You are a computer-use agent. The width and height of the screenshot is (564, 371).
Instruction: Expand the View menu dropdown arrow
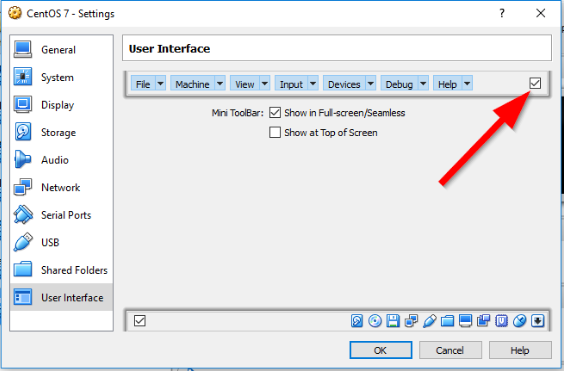265,84
